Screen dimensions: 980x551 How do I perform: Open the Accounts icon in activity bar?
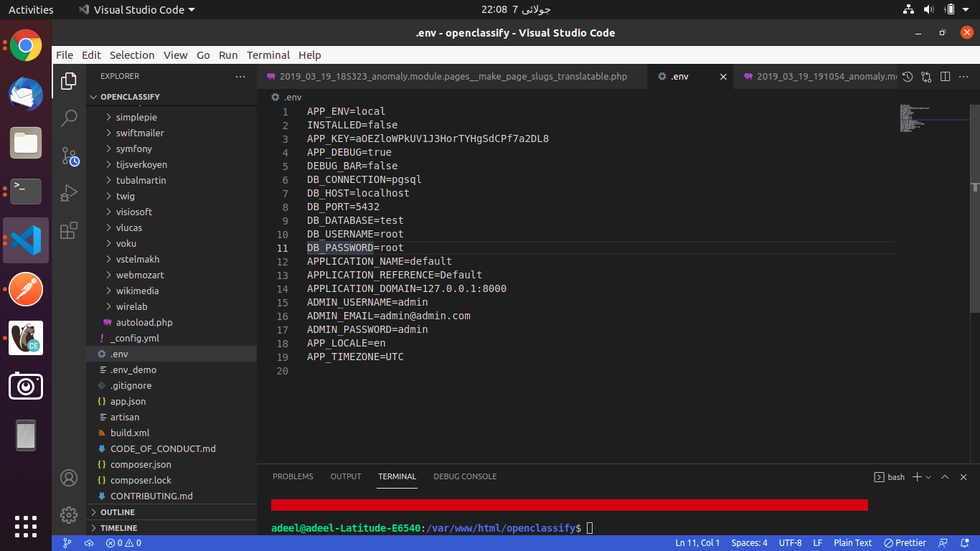(69, 478)
